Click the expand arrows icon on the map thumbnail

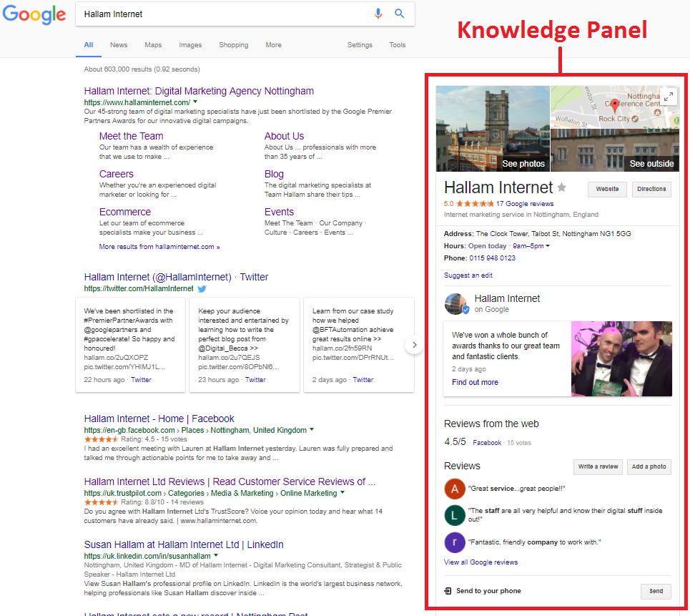[x=668, y=96]
